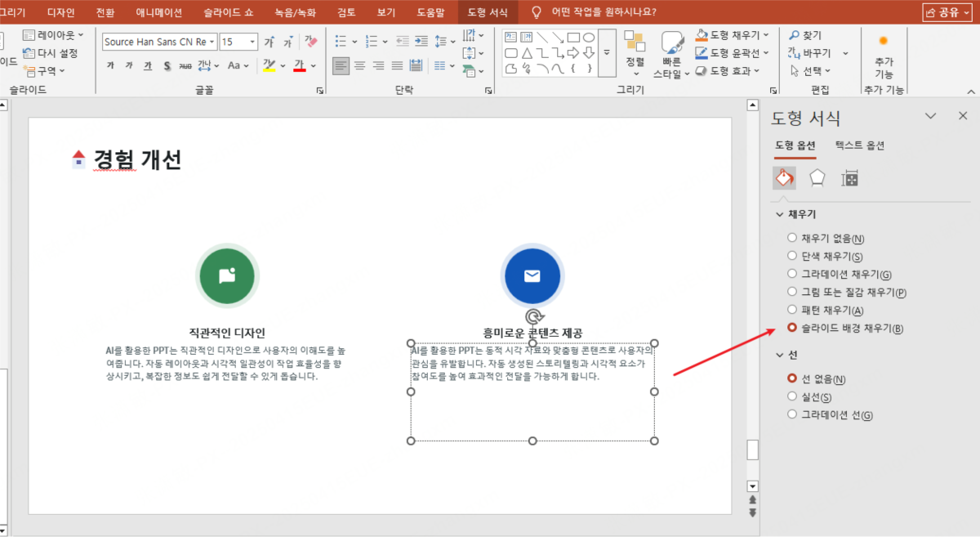Click the 찾기 (Find) button
The width and height of the screenshot is (980, 537).
(804, 35)
